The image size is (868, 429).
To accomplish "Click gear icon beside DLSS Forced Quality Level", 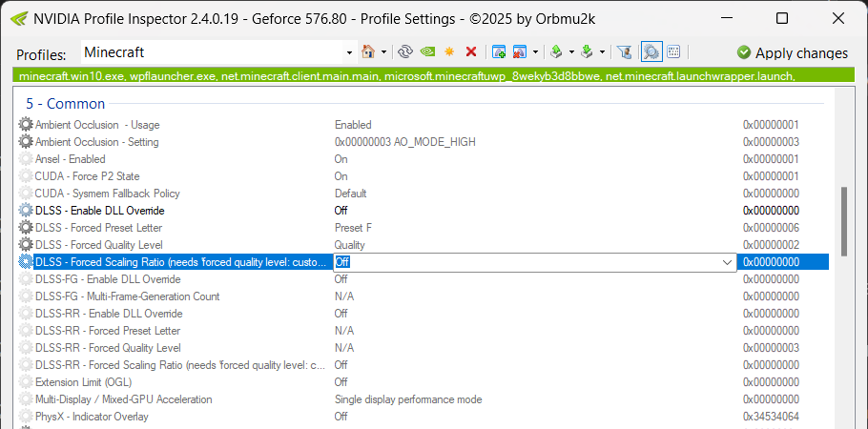I will click(x=26, y=245).
